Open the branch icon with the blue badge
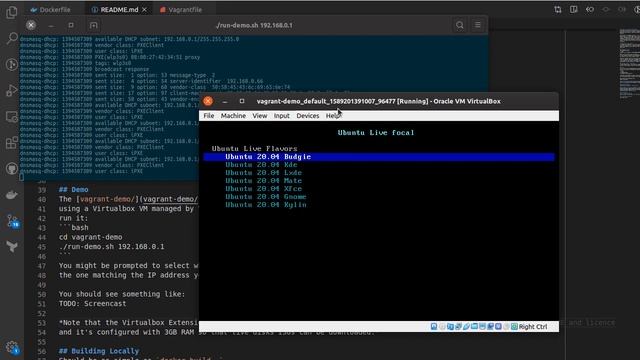Viewport: 640px width, 360px height. [12, 221]
